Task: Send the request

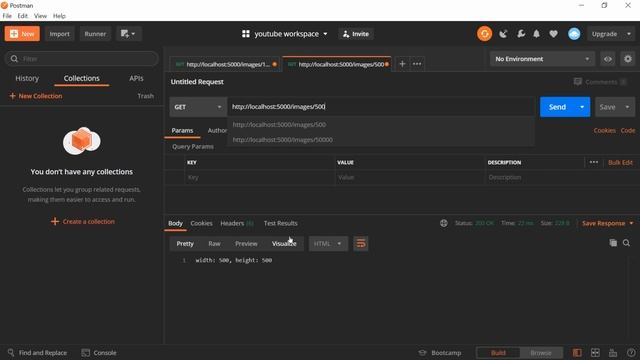Action: (557, 107)
